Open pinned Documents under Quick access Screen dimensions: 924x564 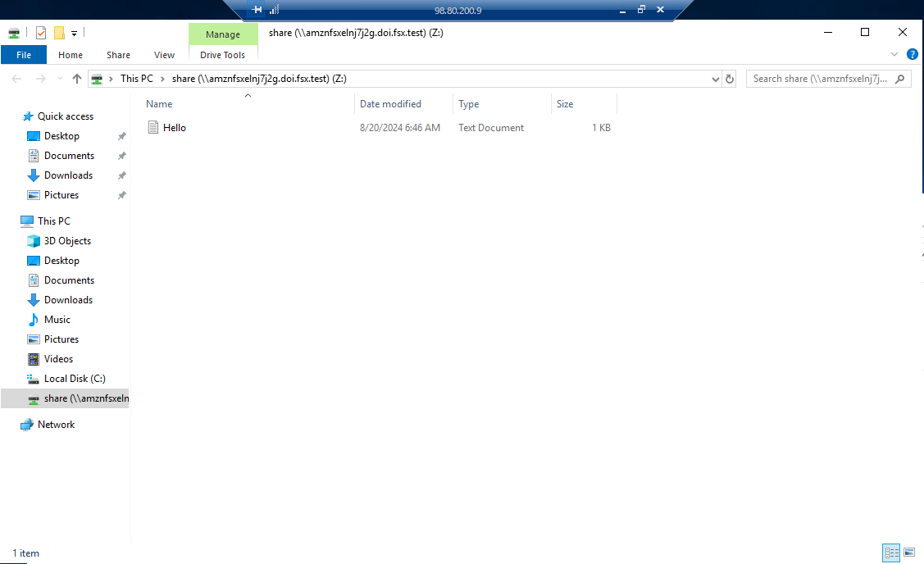69,156
